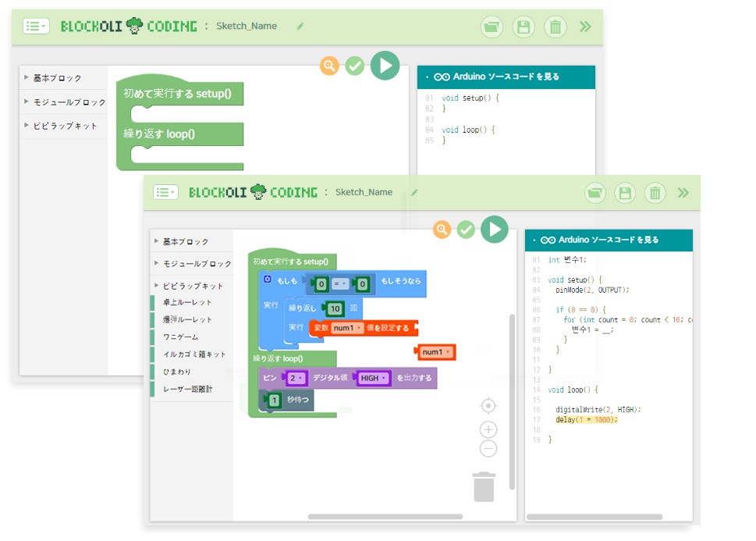Click the center workspace target icon
Viewport: 756px width, 541px height.
tap(488, 406)
